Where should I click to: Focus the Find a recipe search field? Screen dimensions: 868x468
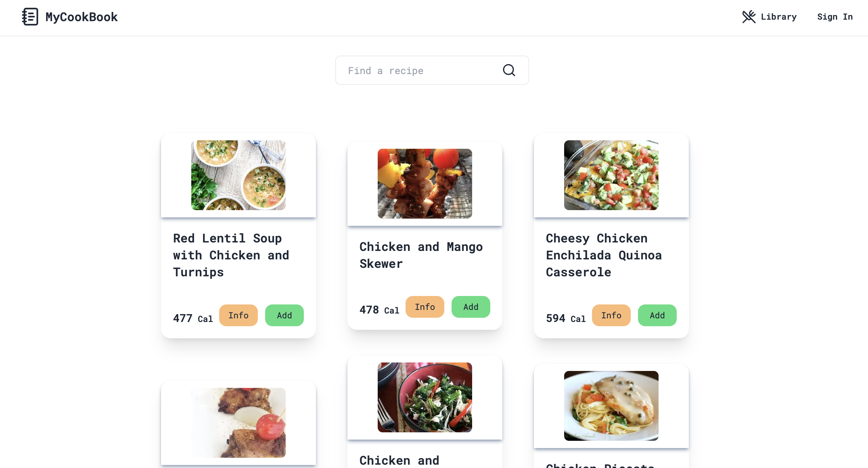(x=418, y=70)
